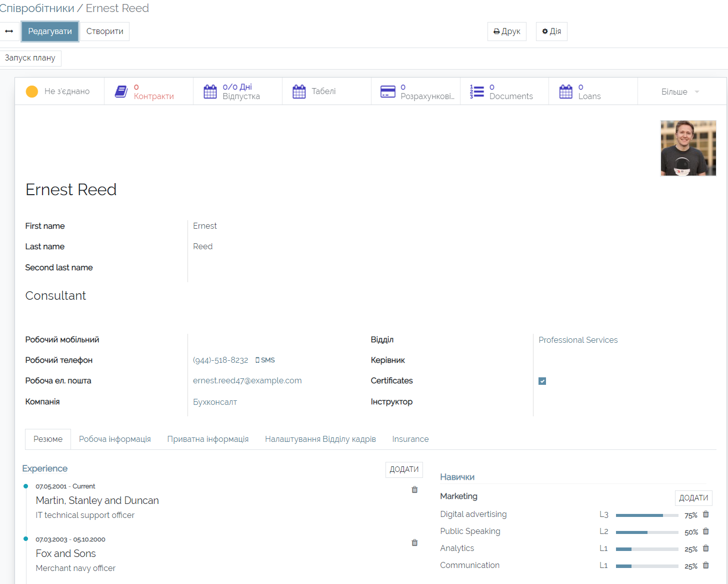Click work phone number (944)-518-8232
Screen dimensions: 728x584
tap(220, 360)
